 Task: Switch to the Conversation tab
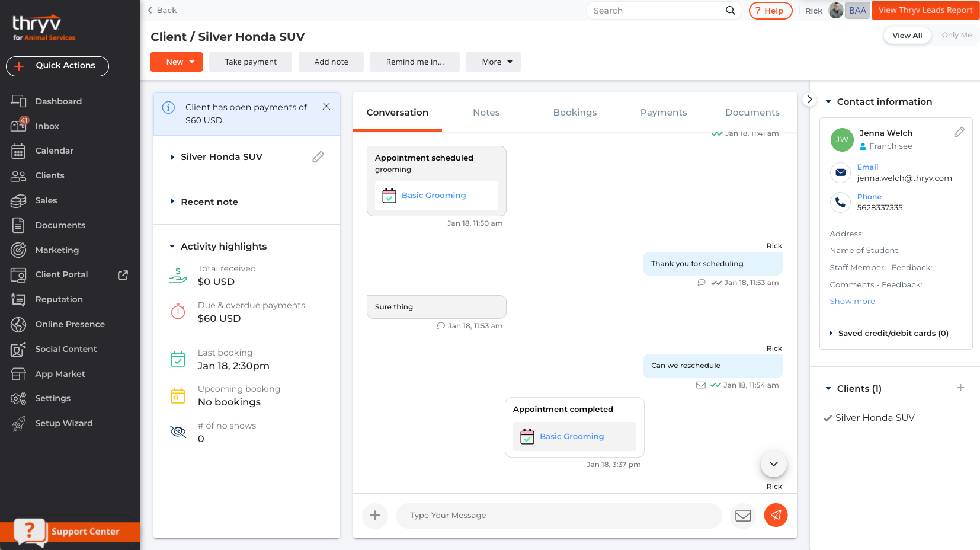[x=398, y=113]
